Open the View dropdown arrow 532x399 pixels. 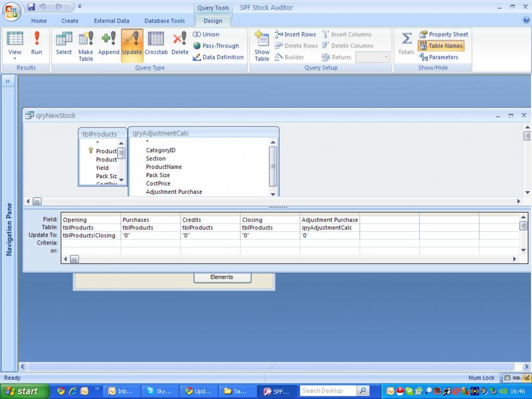point(15,59)
